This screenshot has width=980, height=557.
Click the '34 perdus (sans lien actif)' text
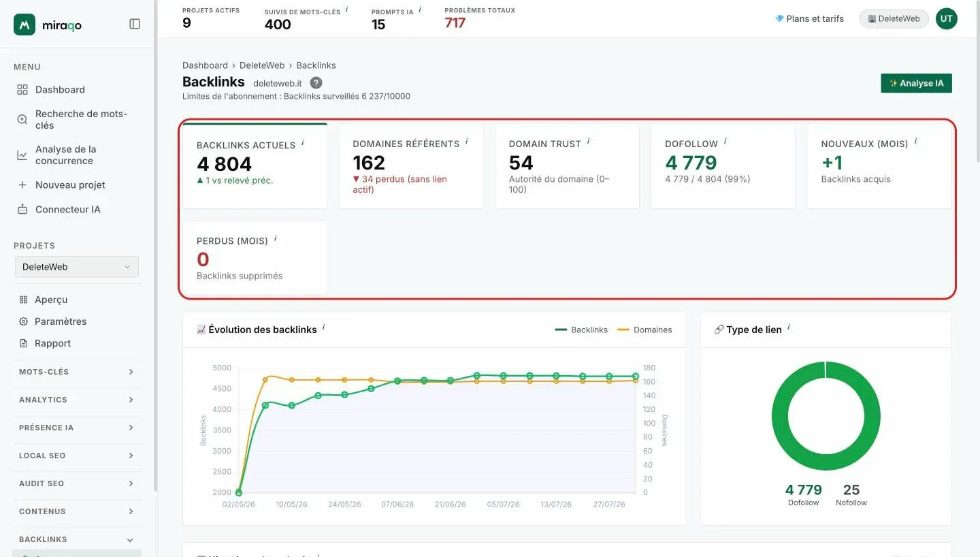[x=399, y=185]
